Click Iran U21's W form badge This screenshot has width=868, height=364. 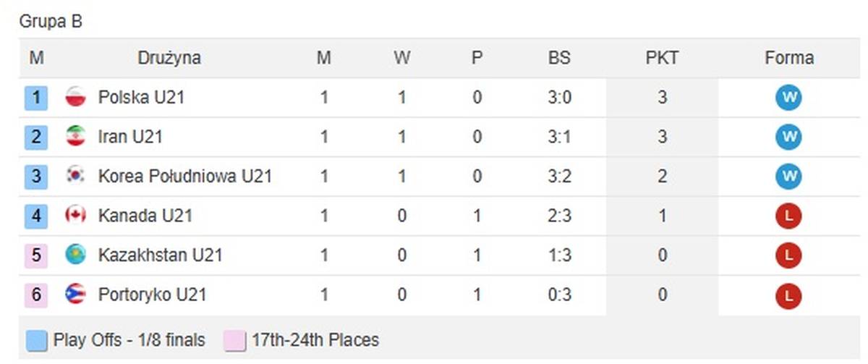789,137
